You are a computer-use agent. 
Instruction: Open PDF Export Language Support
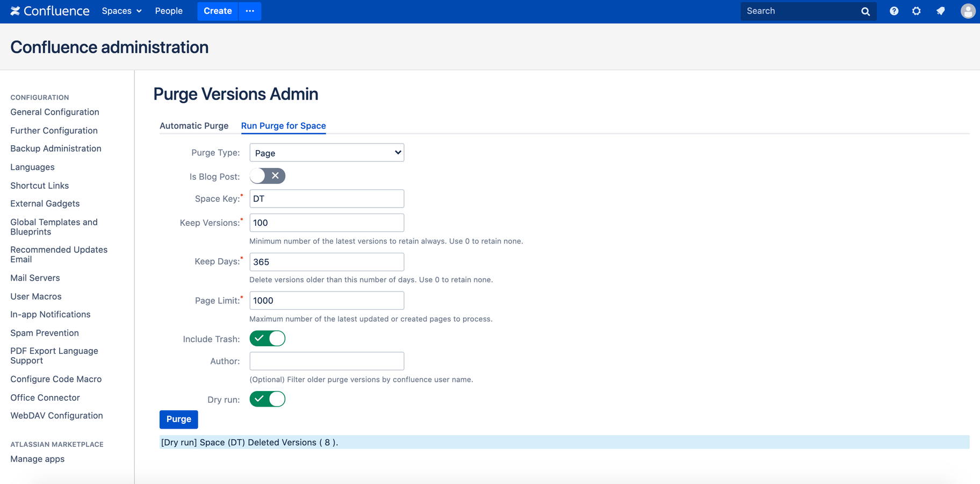coord(54,355)
